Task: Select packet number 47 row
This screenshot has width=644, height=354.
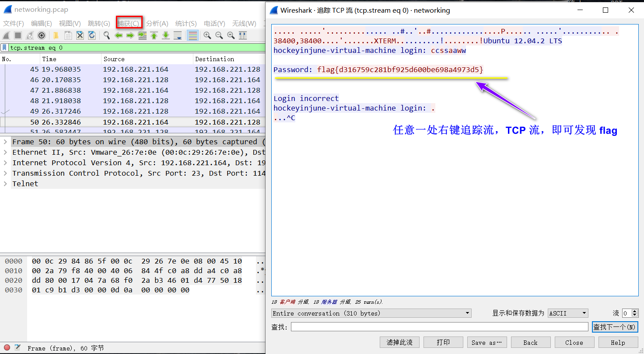Action: pos(133,90)
